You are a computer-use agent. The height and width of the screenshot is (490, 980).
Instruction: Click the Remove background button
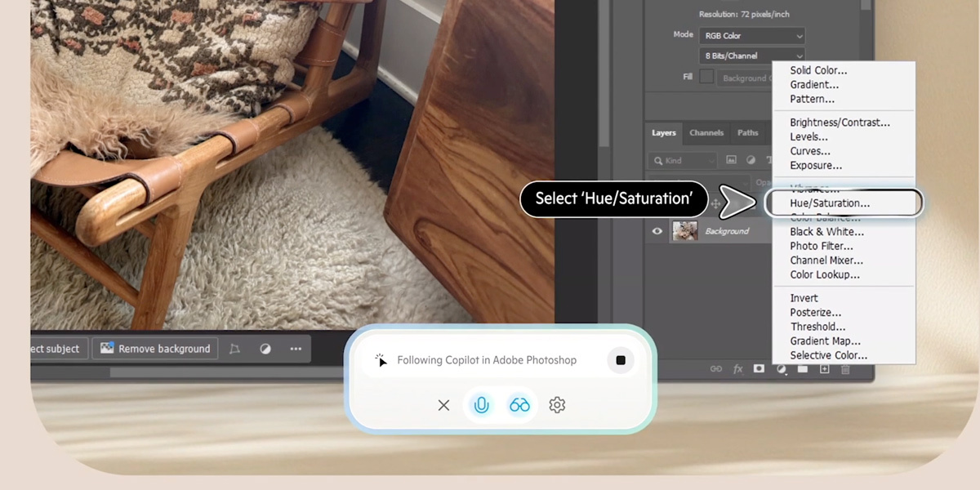pyautogui.click(x=154, y=349)
